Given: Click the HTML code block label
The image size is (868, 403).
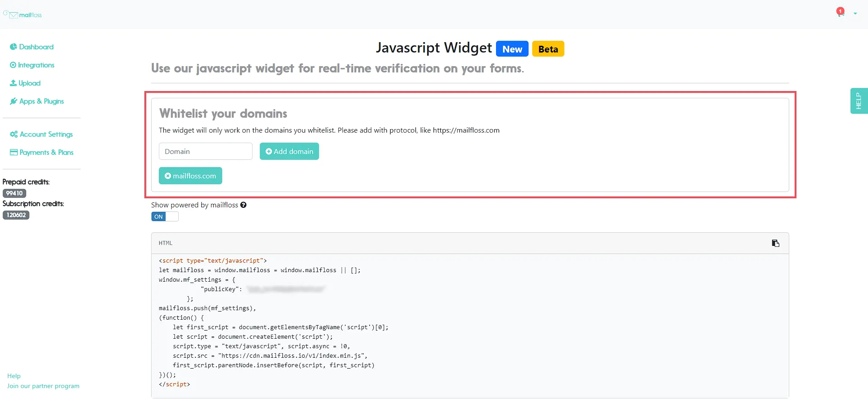Looking at the screenshot, I should (x=166, y=243).
